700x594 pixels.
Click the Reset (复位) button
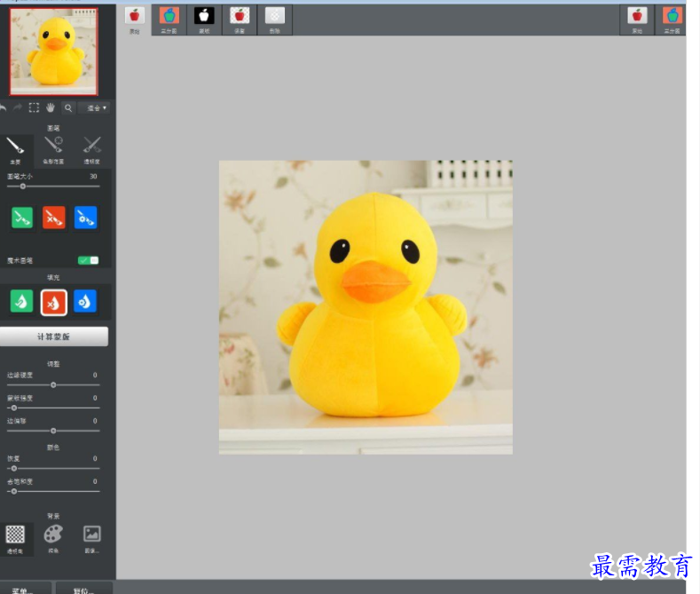[84, 589]
